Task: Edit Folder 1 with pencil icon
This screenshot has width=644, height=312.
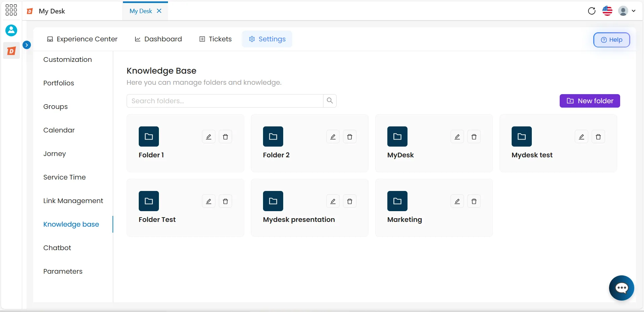Action: (x=209, y=137)
